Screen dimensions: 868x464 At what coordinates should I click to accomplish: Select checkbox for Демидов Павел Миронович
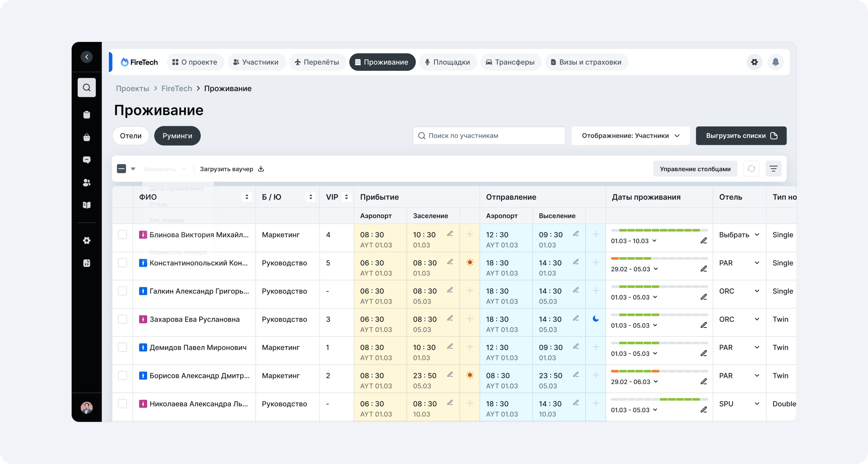pyautogui.click(x=123, y=347)
